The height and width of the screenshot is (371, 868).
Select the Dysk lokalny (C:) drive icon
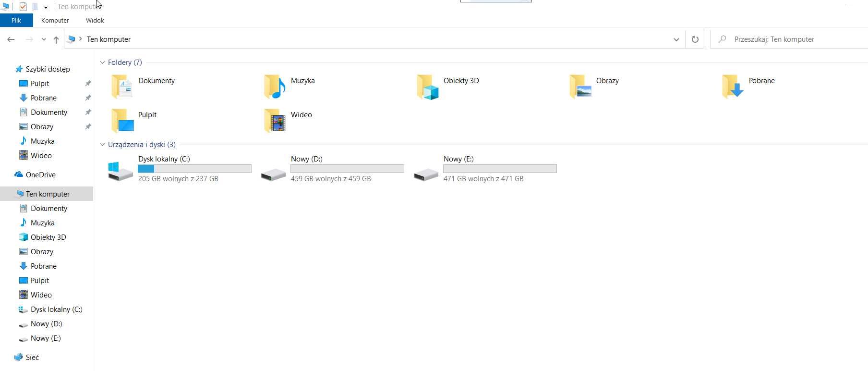pyautogui.click(x=121, y=172)
